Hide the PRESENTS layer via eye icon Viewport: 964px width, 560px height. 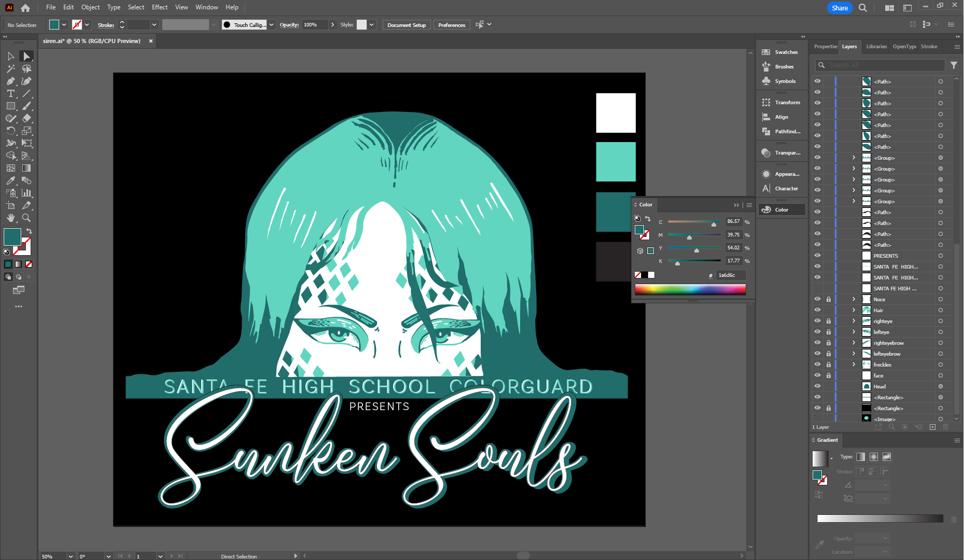817,256
